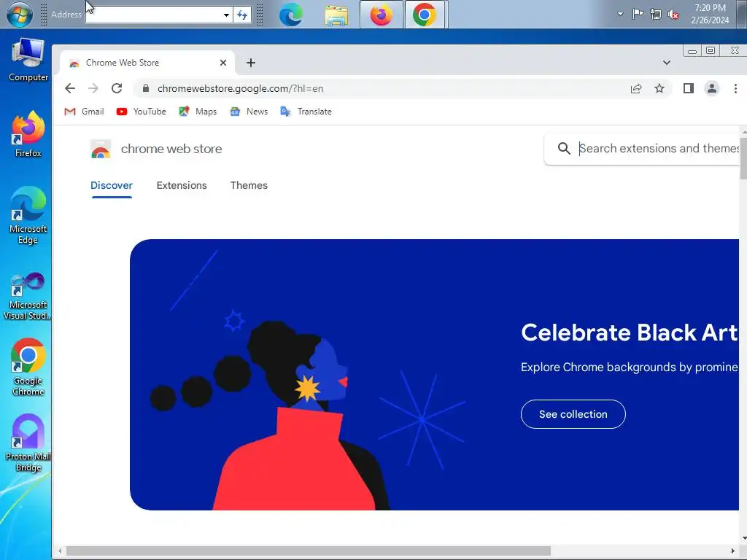Expand the taskbar Address dropdown arrow
Screen dimensions: 747x560
[226, 15]
